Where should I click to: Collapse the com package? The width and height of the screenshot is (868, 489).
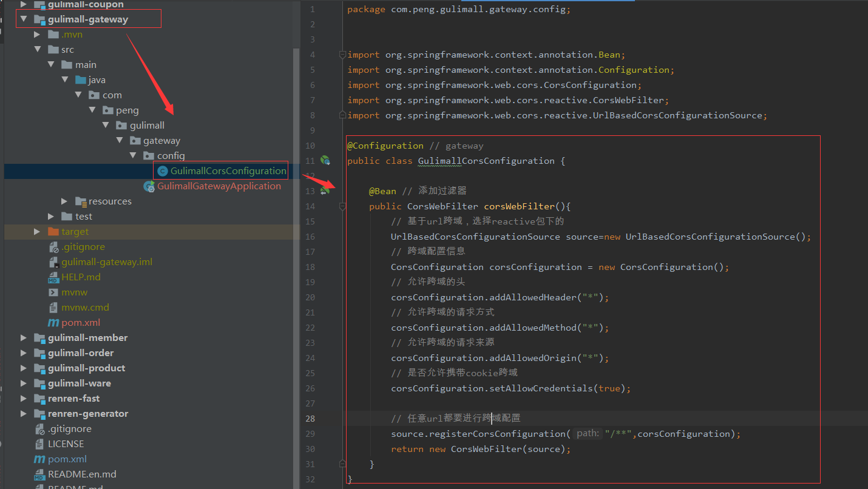tap(78, 95)
